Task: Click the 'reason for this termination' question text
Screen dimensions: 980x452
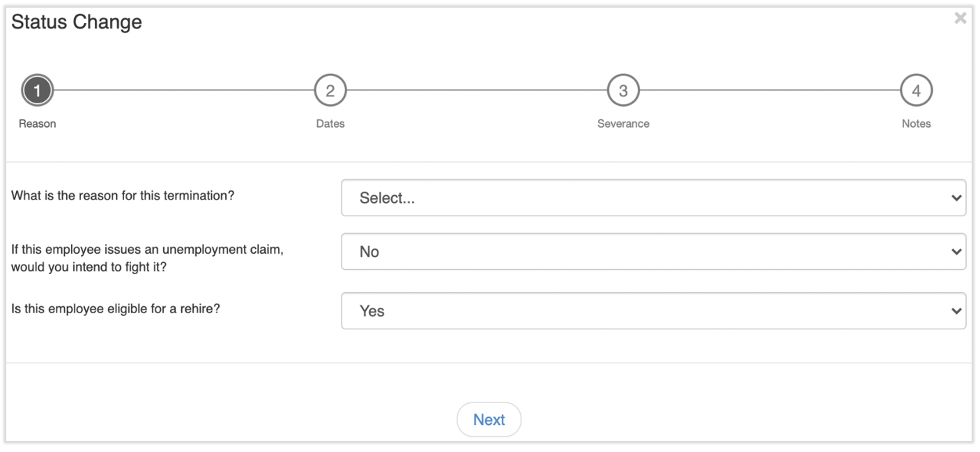Action: 123,196
